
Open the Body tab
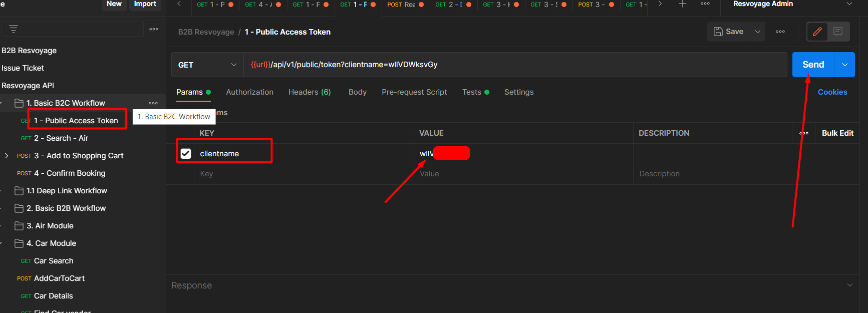[x=358, y=92]
